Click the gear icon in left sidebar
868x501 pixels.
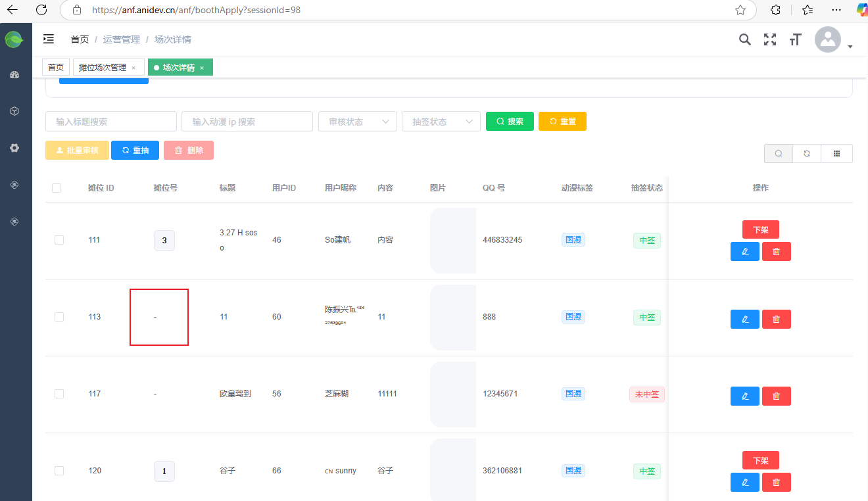tap(14, 148)
